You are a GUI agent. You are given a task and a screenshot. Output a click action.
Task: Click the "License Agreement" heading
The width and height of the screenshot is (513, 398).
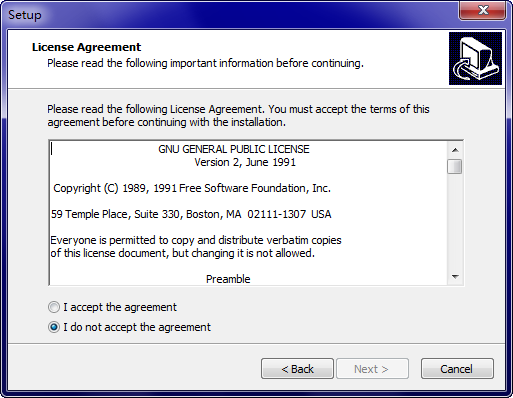tap(86, 47)
